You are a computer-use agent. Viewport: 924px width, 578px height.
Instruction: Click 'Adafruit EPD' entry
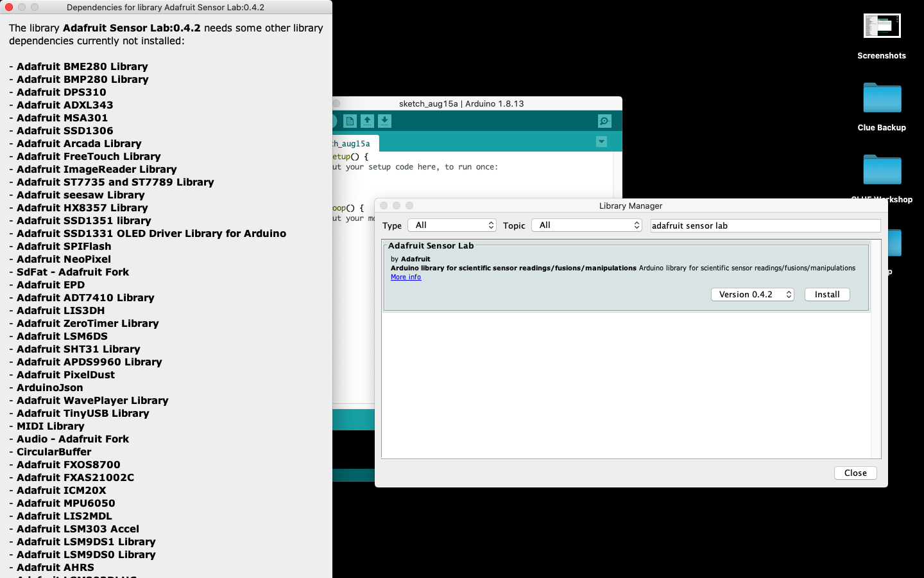click(51, 285)
